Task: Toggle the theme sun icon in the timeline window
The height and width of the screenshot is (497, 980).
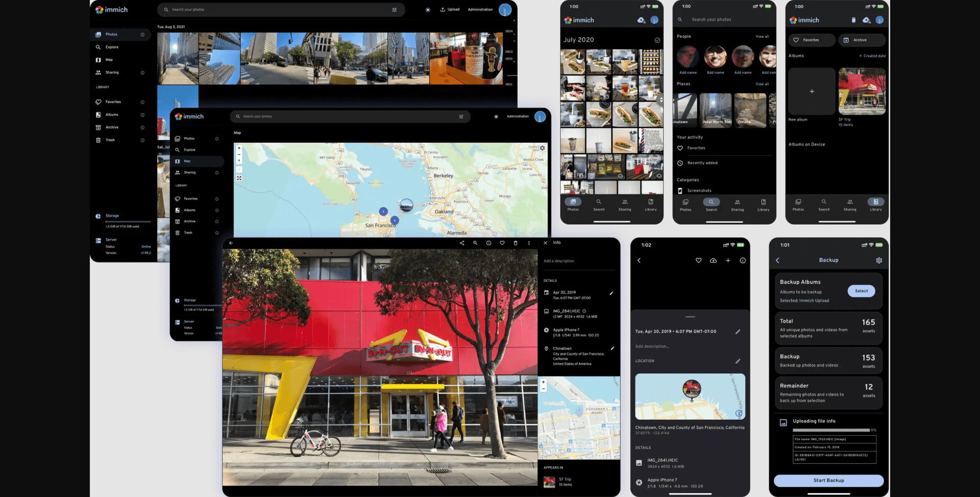Action: (x=428, y=10)
